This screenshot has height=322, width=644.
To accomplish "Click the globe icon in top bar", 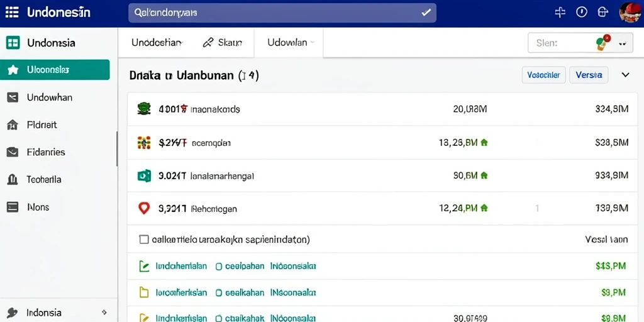I will [602, 13].
